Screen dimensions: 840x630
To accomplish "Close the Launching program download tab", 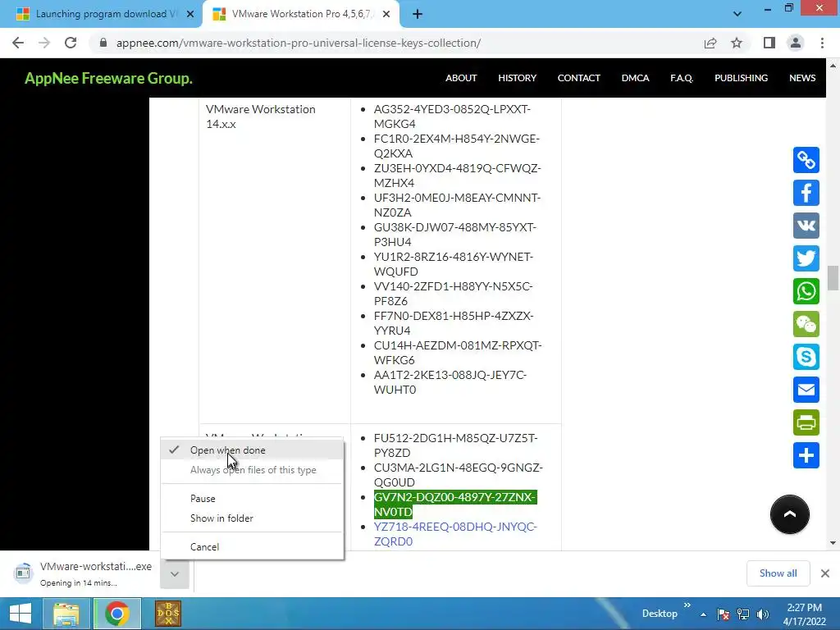I will (x=190, y=14).
